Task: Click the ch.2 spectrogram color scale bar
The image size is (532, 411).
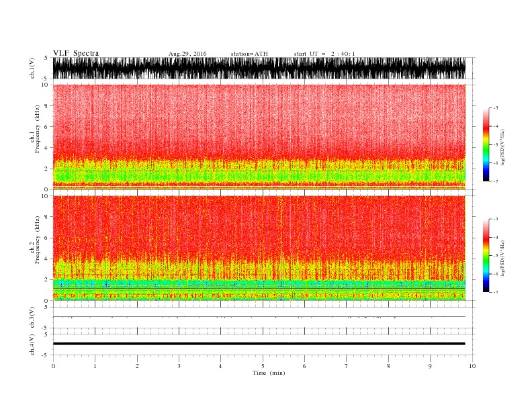Action: (x=486, y=256)
